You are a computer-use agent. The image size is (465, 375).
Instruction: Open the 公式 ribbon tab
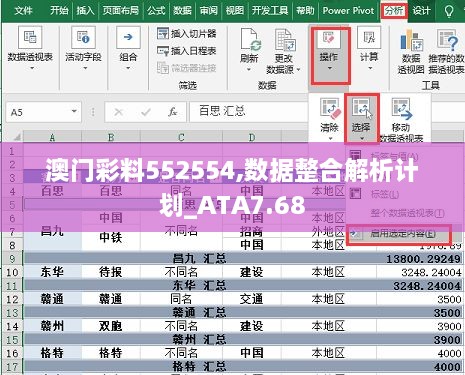pos(156,11)
